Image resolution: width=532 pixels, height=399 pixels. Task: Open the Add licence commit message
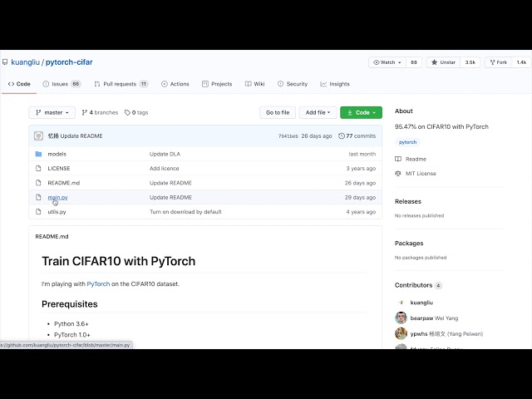click(165, 168)
